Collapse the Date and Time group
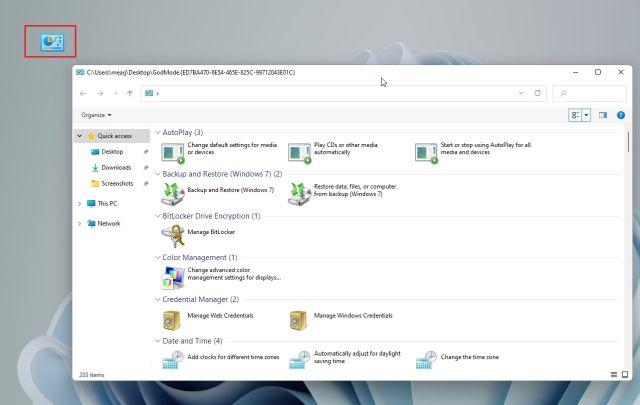Image resolution: width=640 pixels, height=405 pixels. click(158, 341)
